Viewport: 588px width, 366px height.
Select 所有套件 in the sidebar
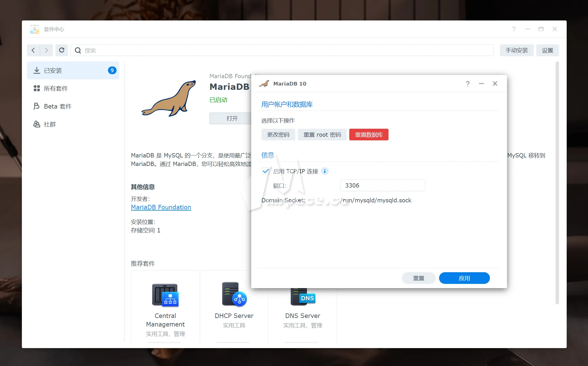pos(73,88)
